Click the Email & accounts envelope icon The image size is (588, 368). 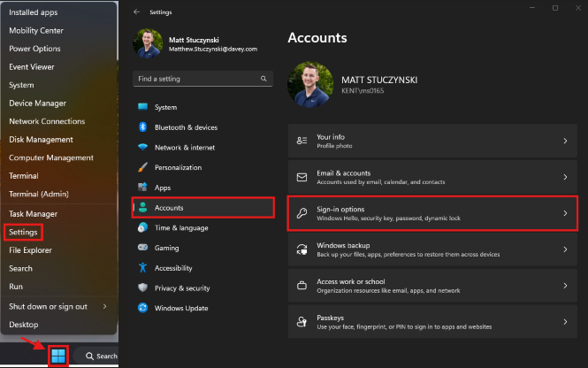[302, 177]
